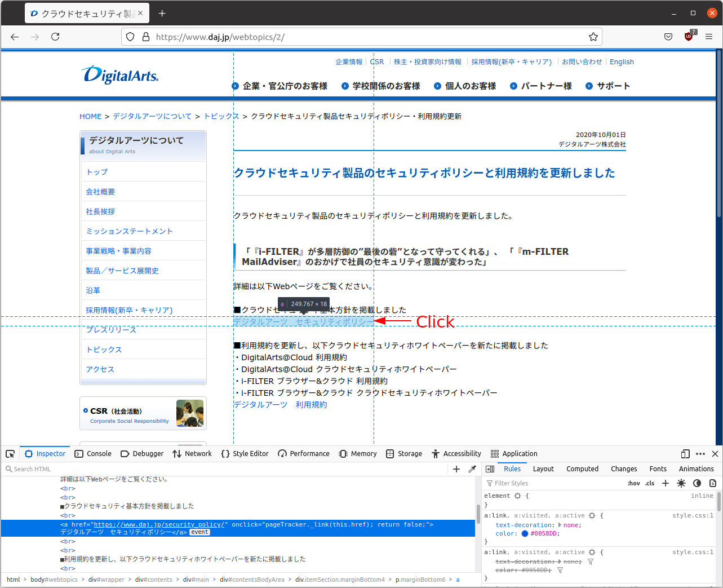The width and height of the screenshot is (723, 588).
Task: Open the DevTools meatball menu
Action: coord(700,453)
